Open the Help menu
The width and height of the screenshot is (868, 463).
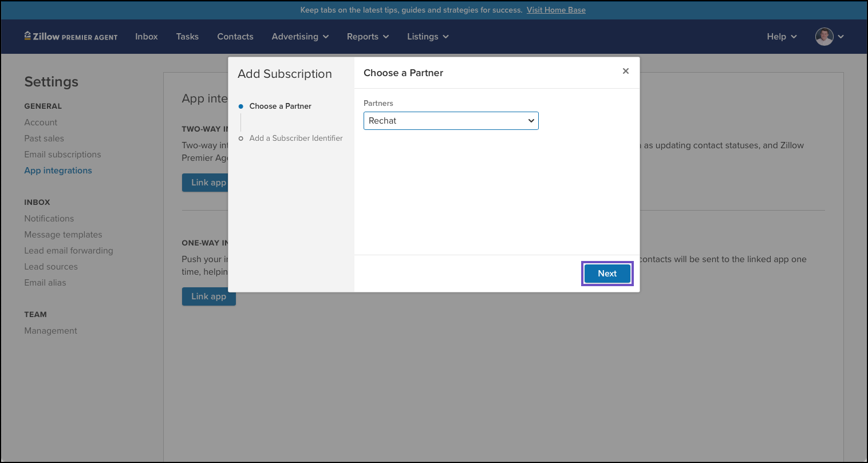coord(782,37)
